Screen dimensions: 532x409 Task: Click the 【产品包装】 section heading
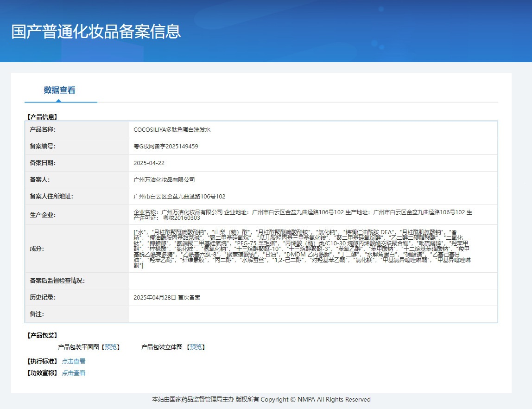click(x=43, y=335)
